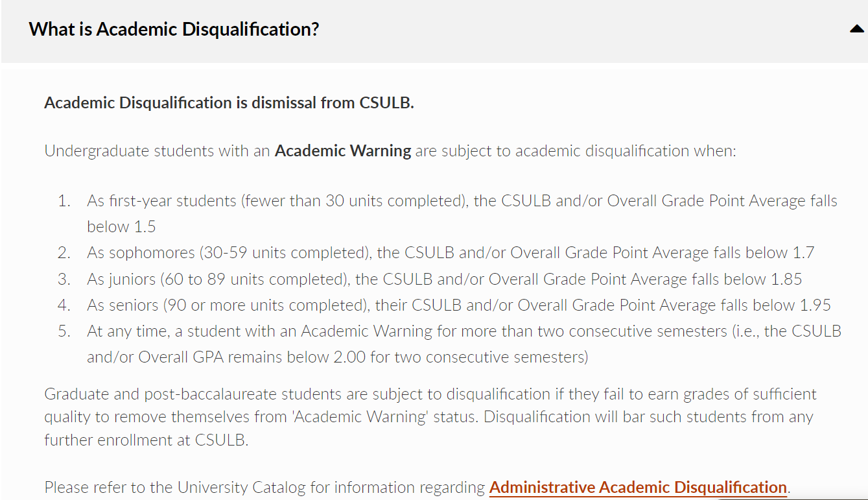868x500 pixels.
Task: Open the Administrative Academic Disqualification link
Action: tap(637, 487)
